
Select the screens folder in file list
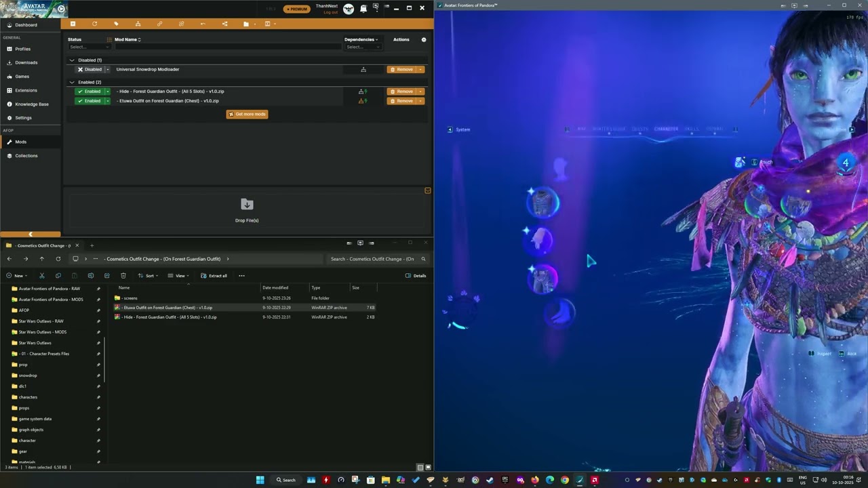(x=245, y=298)
